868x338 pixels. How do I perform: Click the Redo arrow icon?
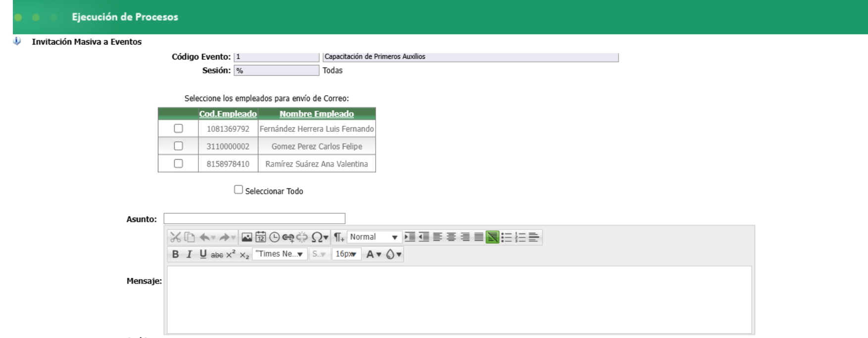pyautogui.click(x=225, y=237)
